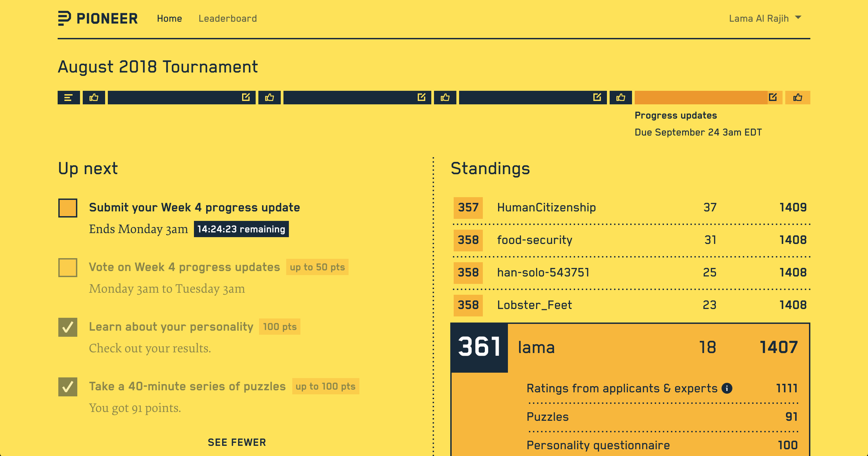868x456 pixels.
Task: Click first edit icon on dark bar
Action: (246, 98)
